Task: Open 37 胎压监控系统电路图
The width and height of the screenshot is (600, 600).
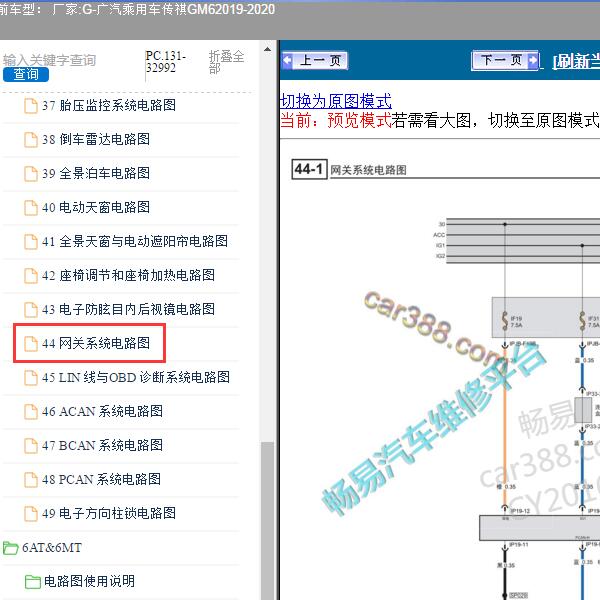Action: click(109, 106)
